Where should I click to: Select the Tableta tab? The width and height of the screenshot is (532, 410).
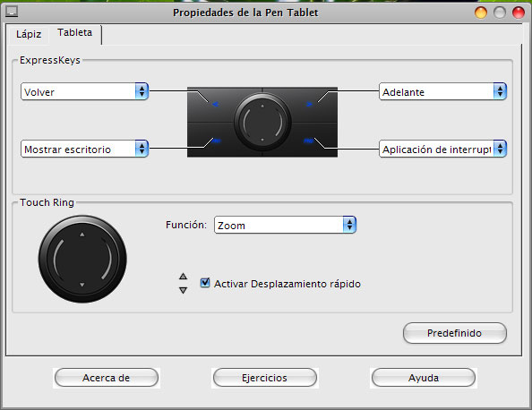(x=74, y=32)
